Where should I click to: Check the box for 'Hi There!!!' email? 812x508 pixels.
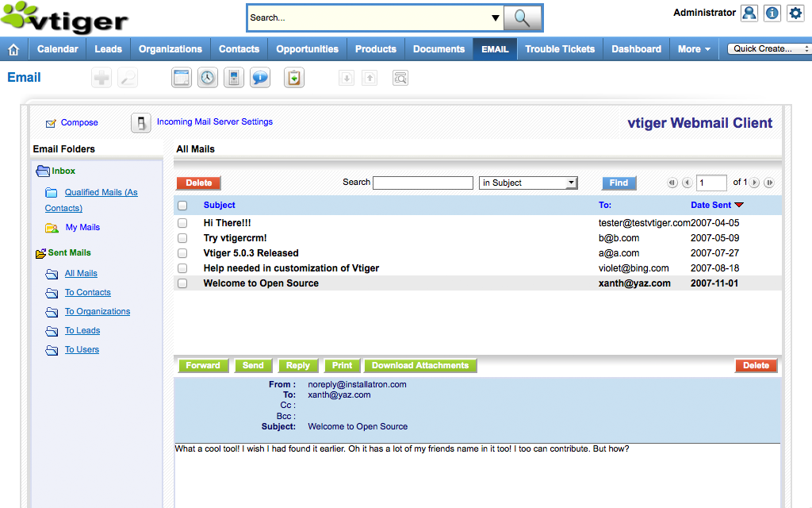[182, 224]
